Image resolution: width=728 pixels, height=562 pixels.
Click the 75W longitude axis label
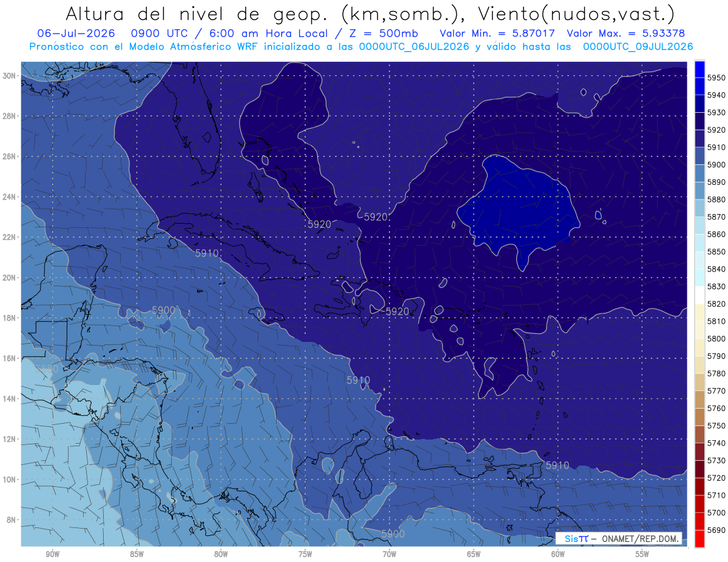coord(305,554)
